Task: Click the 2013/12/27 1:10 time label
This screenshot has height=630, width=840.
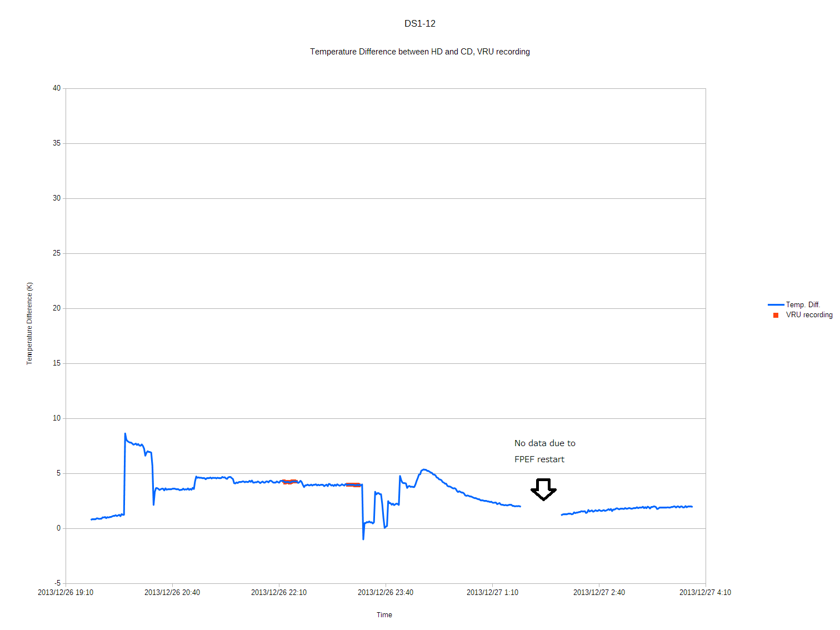Action: pos(492,593)
